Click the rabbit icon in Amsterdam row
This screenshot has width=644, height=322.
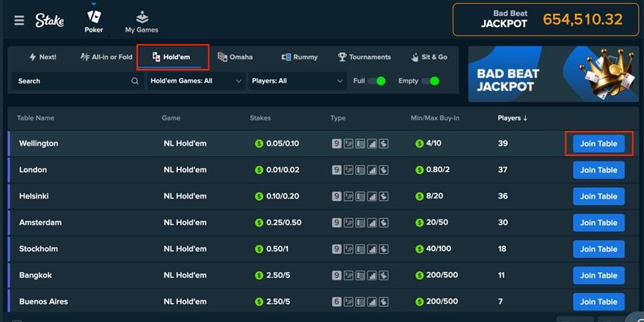(x=383, y=223)
